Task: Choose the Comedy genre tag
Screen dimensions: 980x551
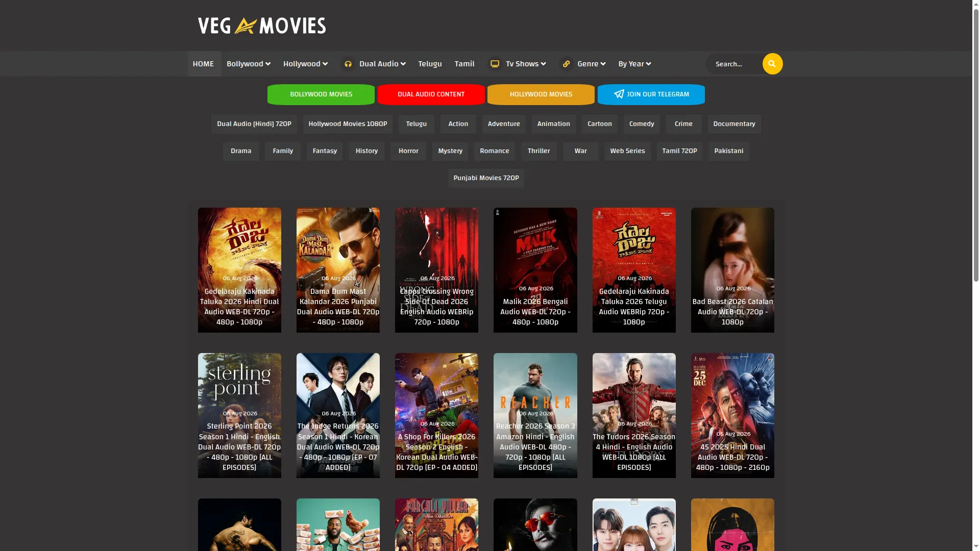Action: (x=642, y=124)
